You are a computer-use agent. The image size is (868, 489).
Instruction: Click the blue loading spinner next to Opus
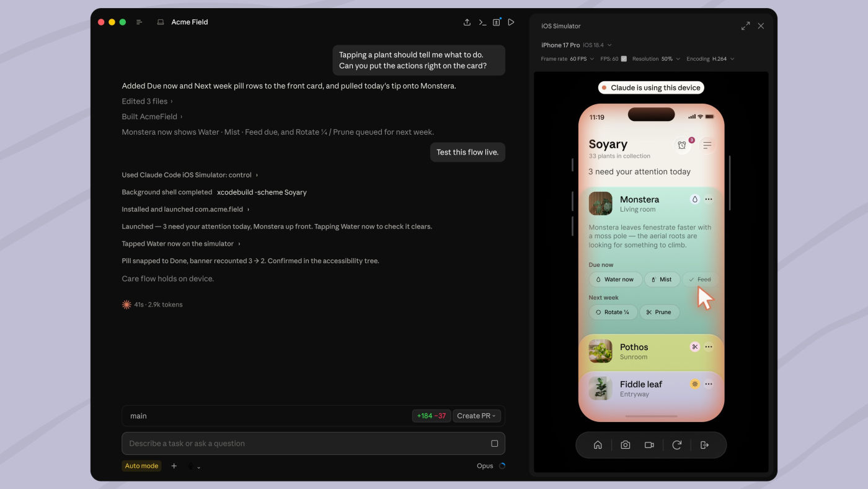click(502, 466)
